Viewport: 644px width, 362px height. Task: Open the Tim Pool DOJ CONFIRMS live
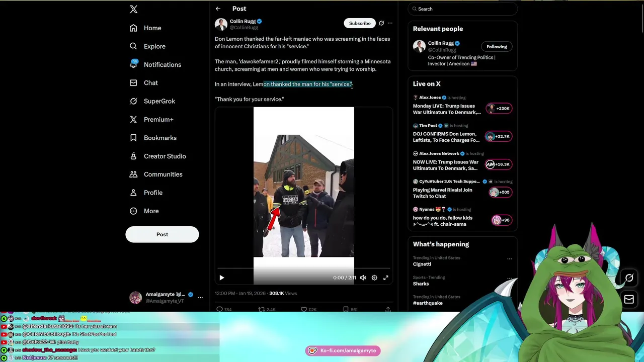click(x=446, y=137)
